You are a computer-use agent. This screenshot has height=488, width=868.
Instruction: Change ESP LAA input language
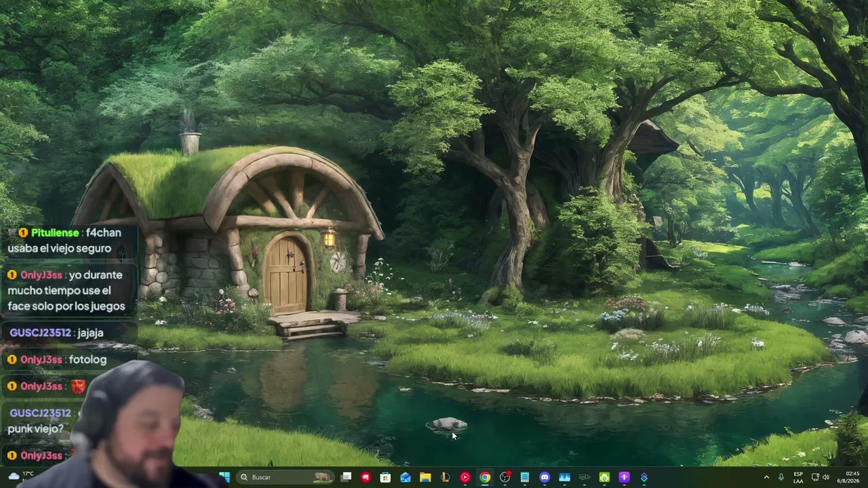798,477
